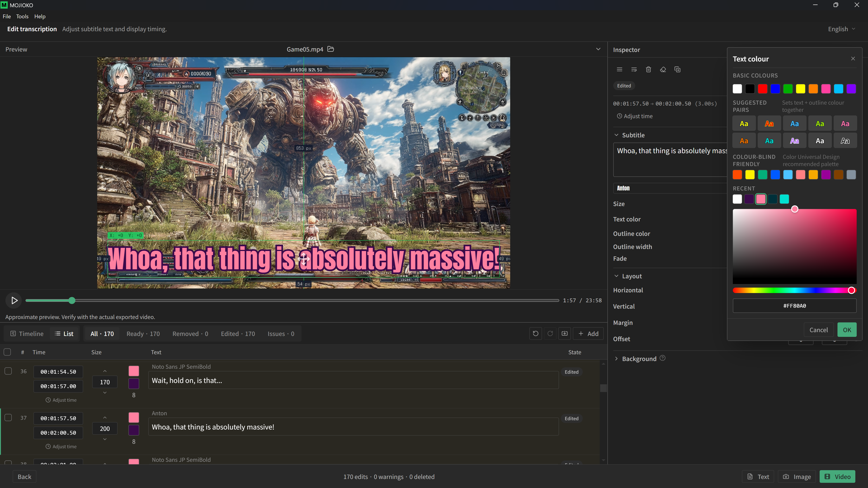Click Cancel in Text colour dialog

tap(818, 330)
